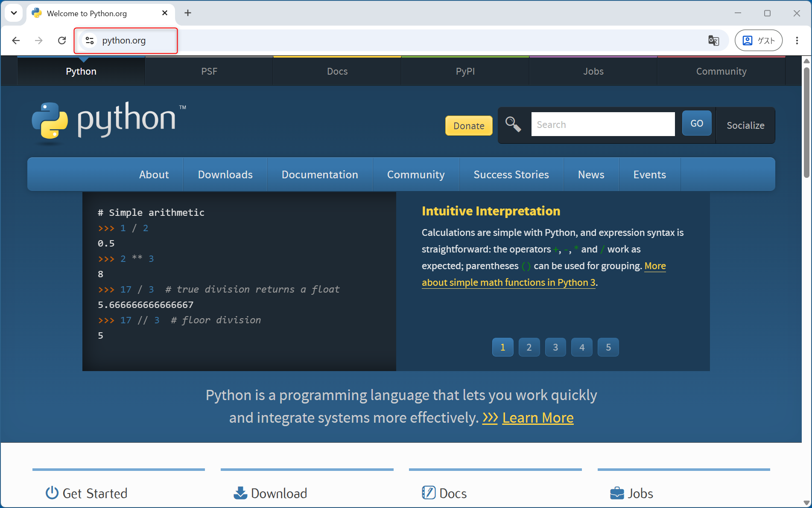Open the tab search dropdown arrow

pos(14,13)
